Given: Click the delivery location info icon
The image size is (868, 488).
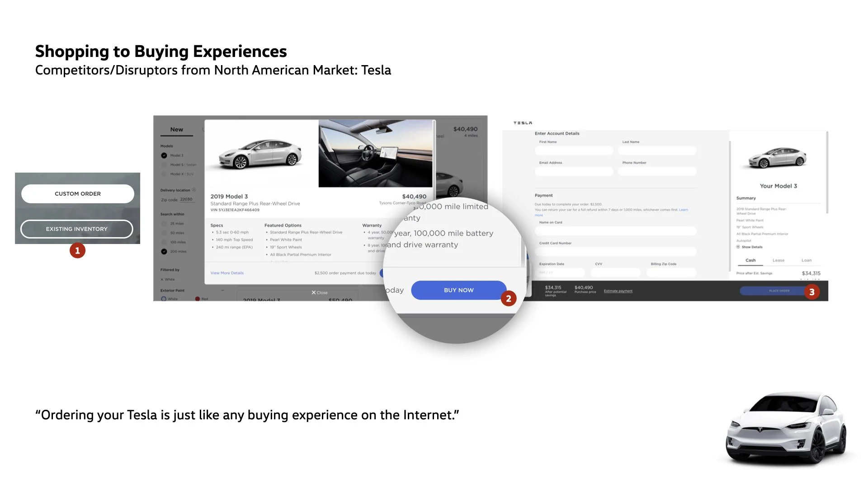Looking at the screenshot, I should coord(194,190).
